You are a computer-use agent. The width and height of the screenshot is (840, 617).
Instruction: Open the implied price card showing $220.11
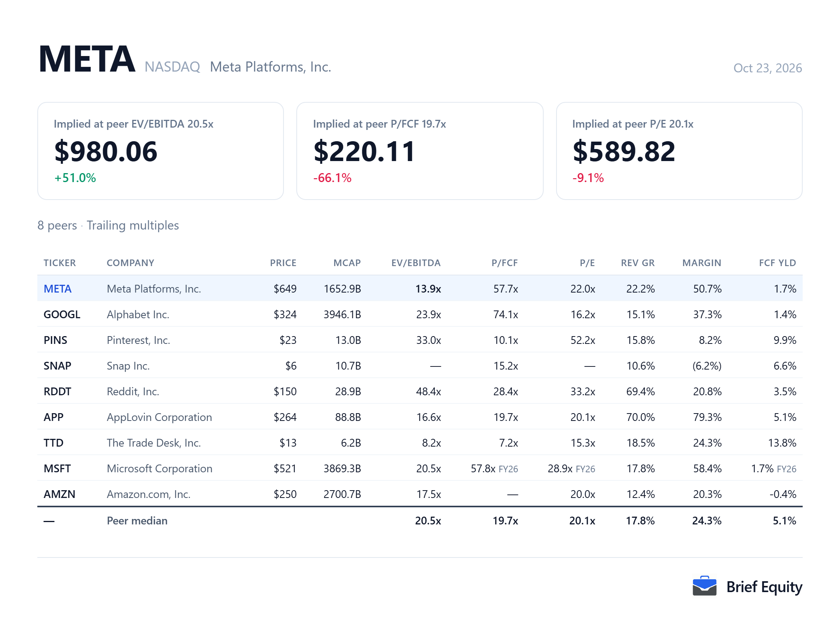tap(420, 151)
